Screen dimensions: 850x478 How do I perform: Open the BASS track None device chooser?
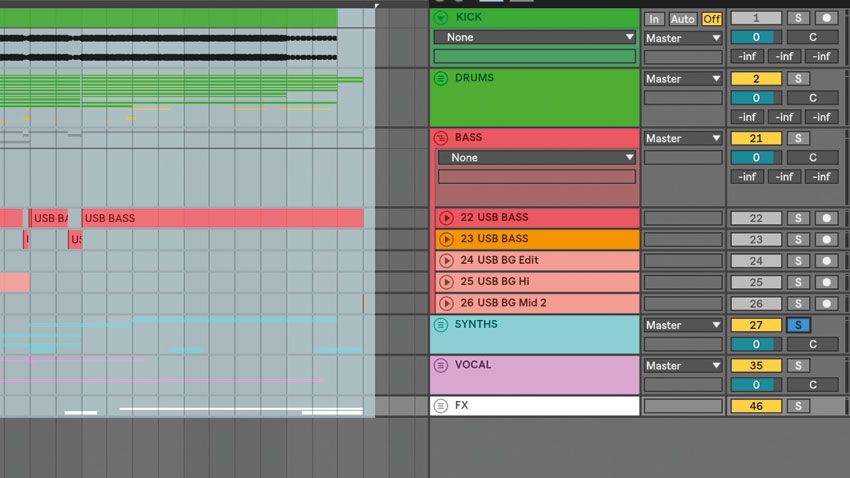click(x=537, y=158)
